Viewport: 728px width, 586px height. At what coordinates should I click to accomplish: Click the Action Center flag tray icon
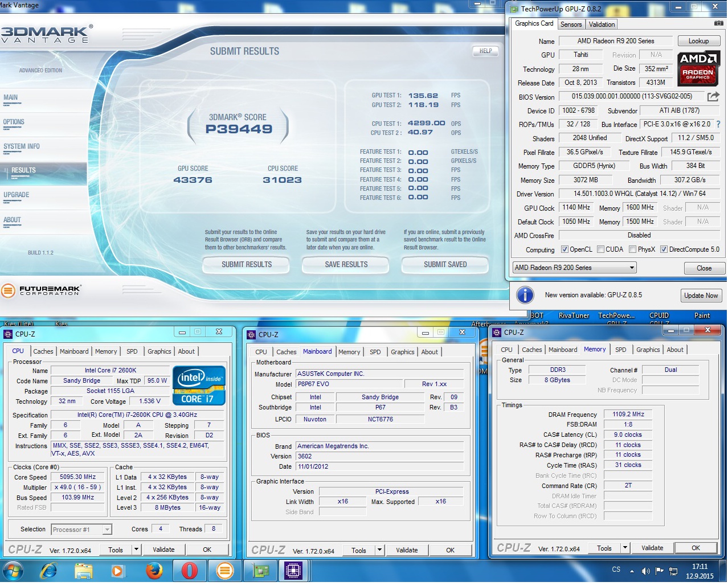point(659,571)
